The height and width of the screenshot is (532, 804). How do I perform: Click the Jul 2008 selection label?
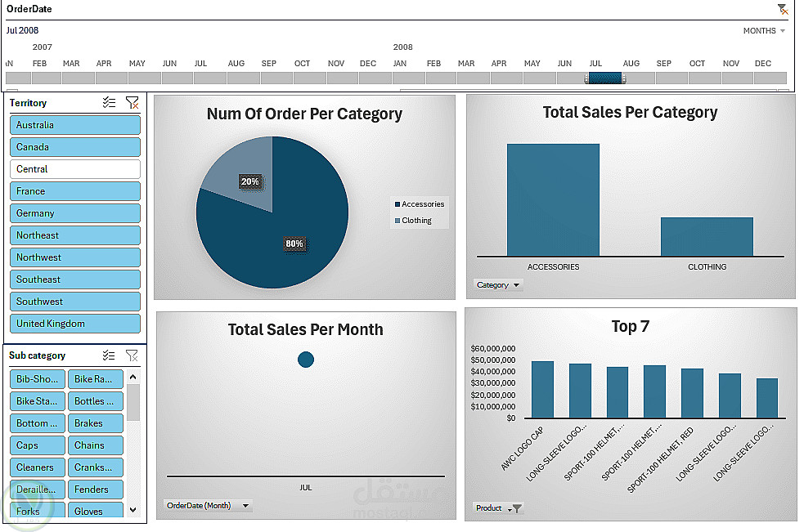pyautogui.click(x=22, y=30)
